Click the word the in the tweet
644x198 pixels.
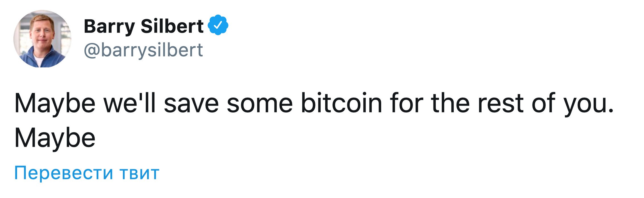(451, 103)
